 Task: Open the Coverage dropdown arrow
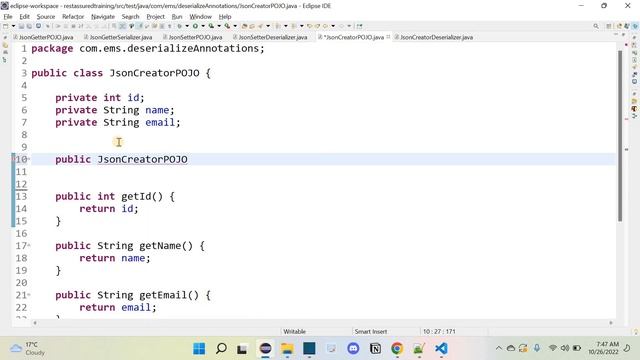[219, 26]
